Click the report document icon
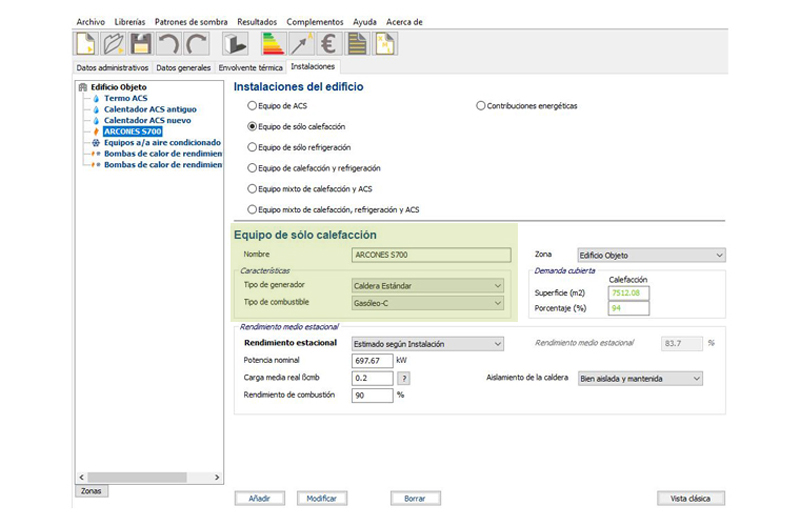800x526 pixels. (357, 44)
